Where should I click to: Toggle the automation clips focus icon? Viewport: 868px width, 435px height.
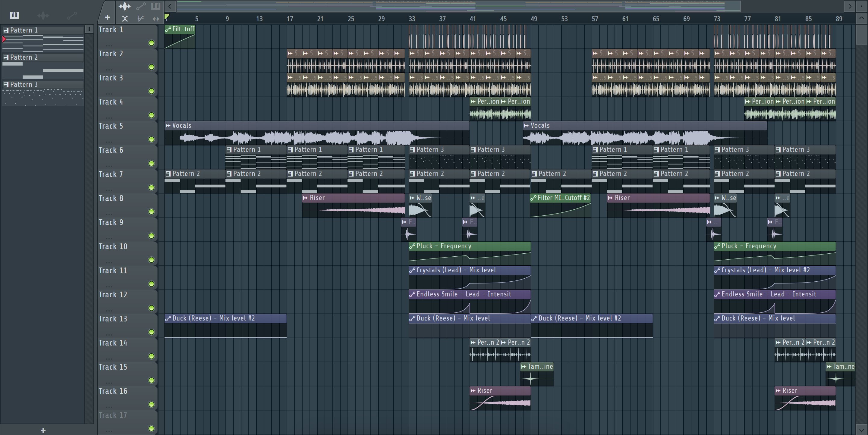(x=141, y=6)
